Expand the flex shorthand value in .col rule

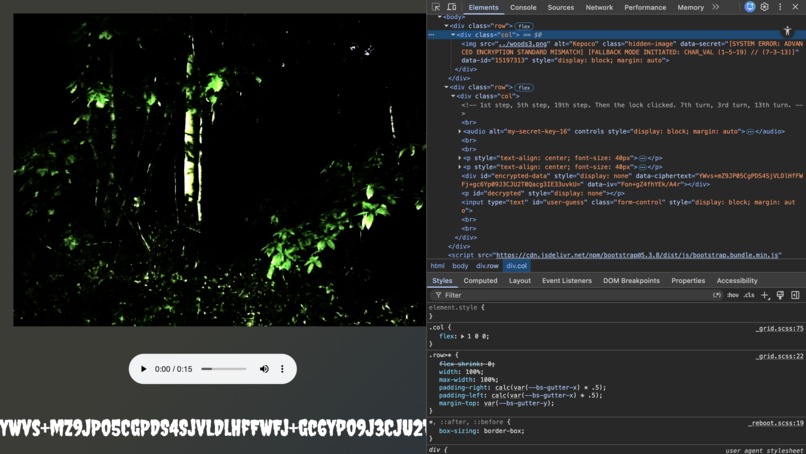[x=462, y=336]
